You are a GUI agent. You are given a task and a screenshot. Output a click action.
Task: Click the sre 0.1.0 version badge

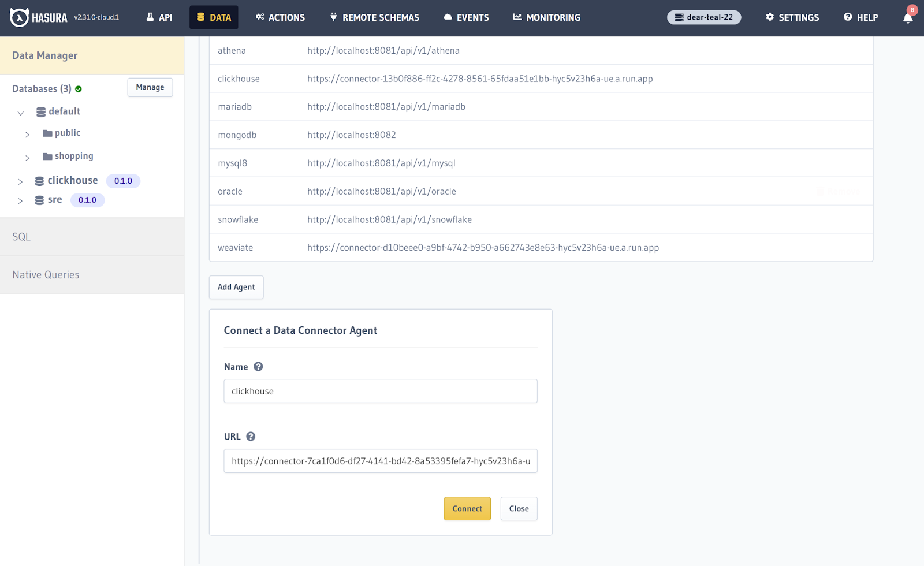(x=87, y=200)
